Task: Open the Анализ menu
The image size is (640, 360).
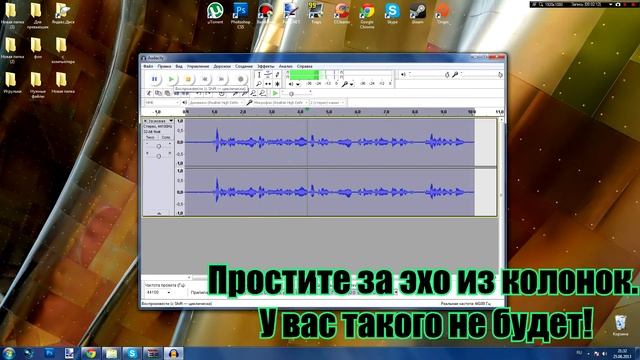Action: [286, 66]
